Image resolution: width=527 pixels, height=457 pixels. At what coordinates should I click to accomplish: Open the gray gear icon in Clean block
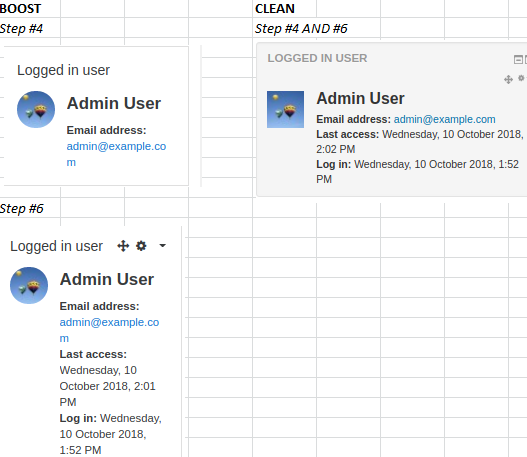(521, 78)
